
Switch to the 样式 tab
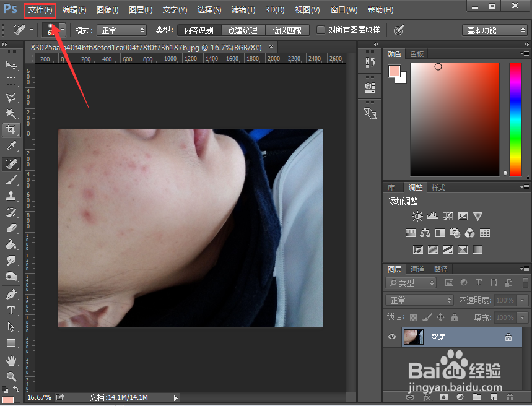pyautogui.click(x=438, y=188)
